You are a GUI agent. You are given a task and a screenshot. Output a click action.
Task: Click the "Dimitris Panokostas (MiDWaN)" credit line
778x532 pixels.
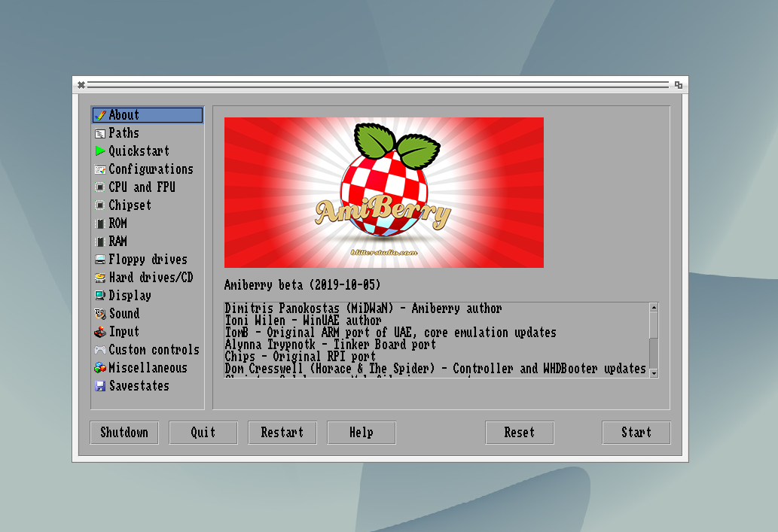(x=363, y=309)
